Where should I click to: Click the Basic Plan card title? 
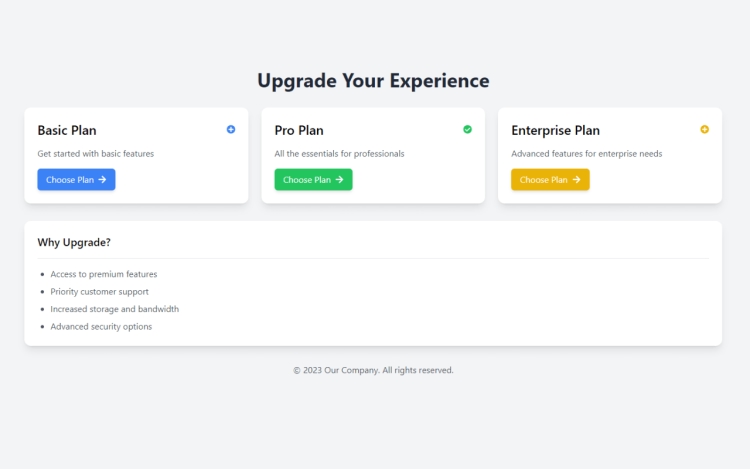pos(67,131)
